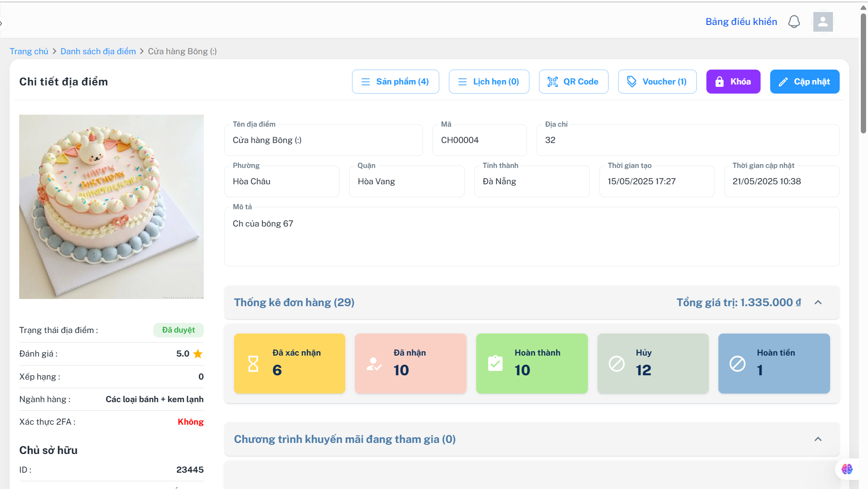
Task: Click the gold rating star icon
Action: [198, 354]
